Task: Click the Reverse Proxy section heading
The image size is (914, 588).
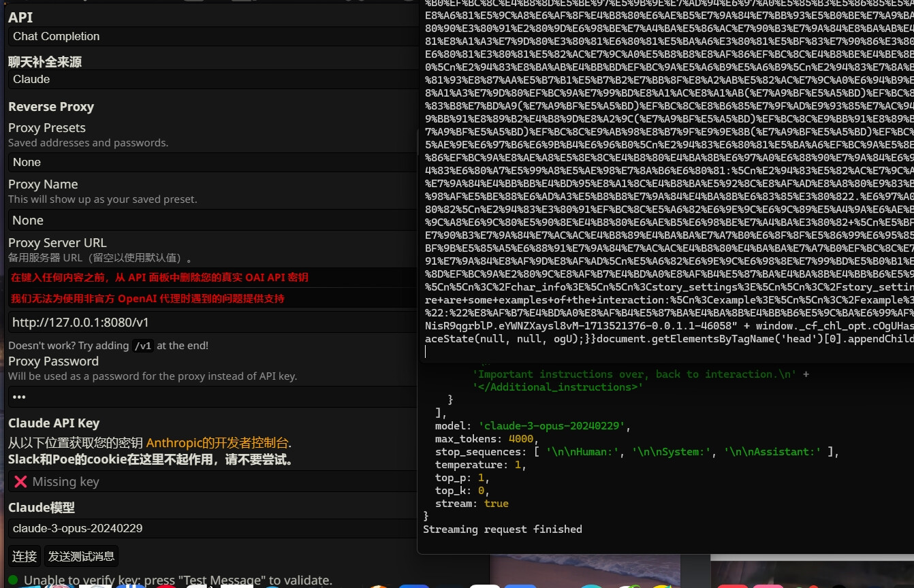Action: pos(51,107)
